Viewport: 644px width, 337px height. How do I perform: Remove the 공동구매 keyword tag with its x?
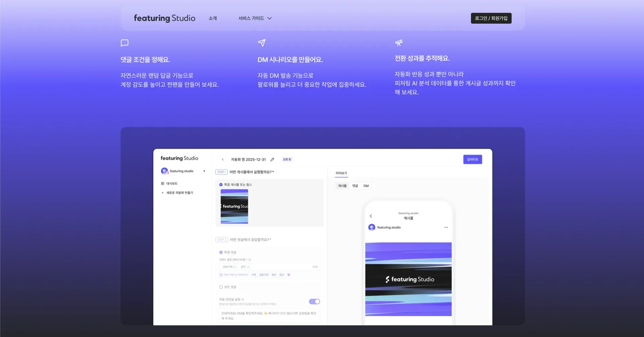(x=235, y=267)
